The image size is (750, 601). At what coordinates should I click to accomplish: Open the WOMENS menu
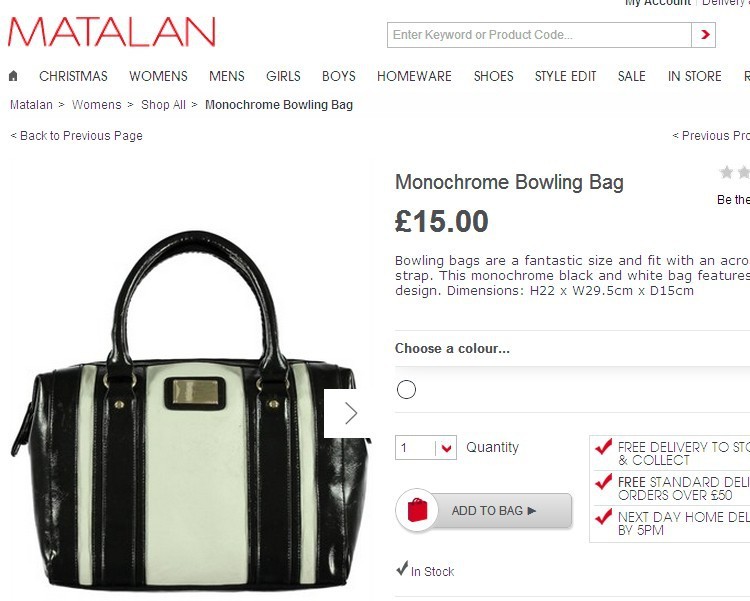[158, 76]
